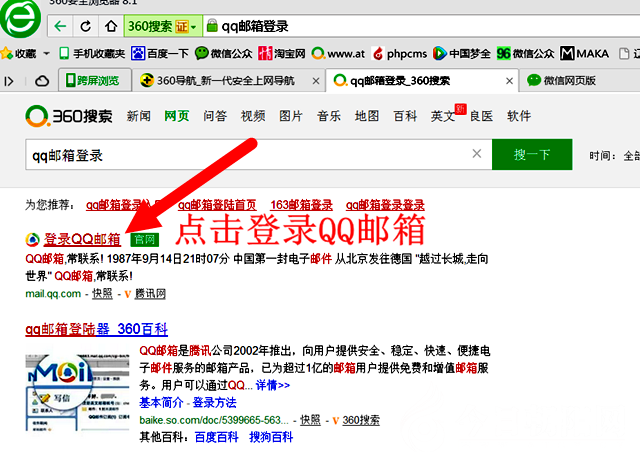
Task: Click the green padlock security icon
Action: pos(212,26)
